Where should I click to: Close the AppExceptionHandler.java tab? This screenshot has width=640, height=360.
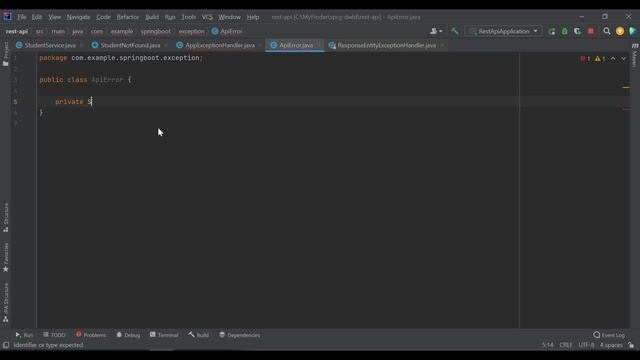260,45
